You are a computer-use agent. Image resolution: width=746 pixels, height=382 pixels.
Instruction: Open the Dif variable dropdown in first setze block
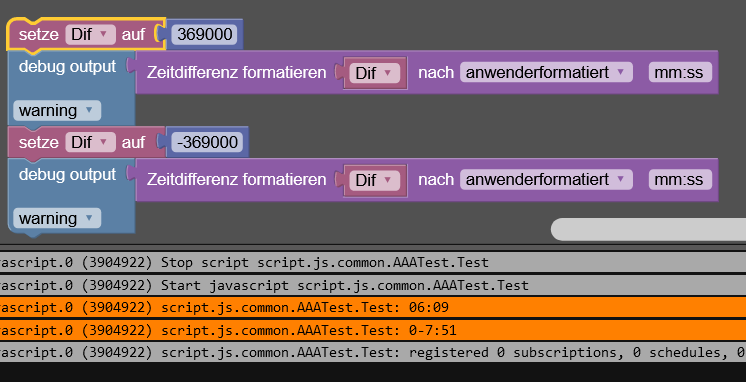90,35
